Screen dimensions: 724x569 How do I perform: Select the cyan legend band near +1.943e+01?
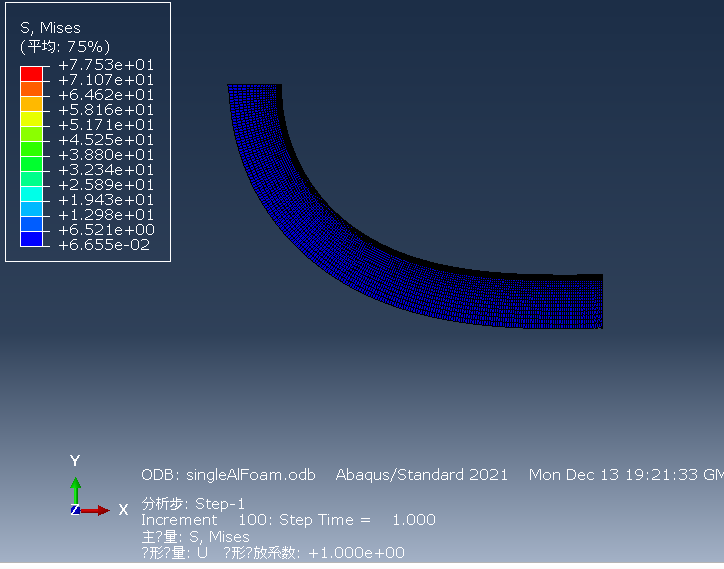coord(32,193)
